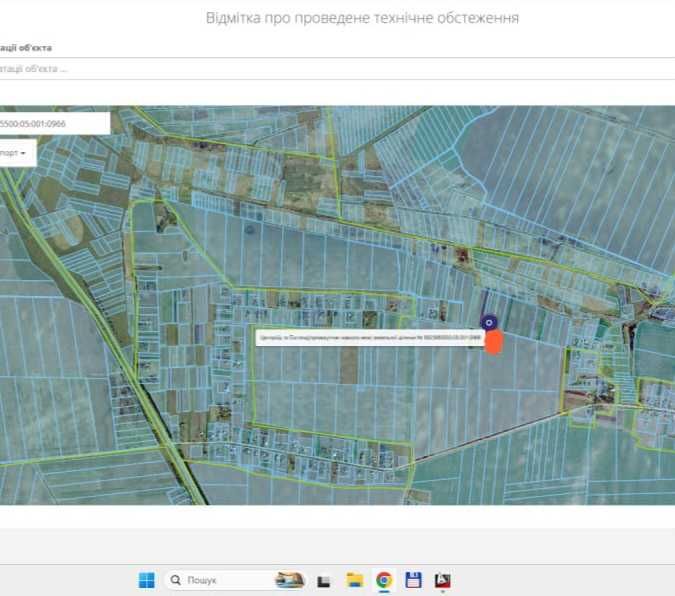Open Google Chrome from the taskbar

coord(384,580)
